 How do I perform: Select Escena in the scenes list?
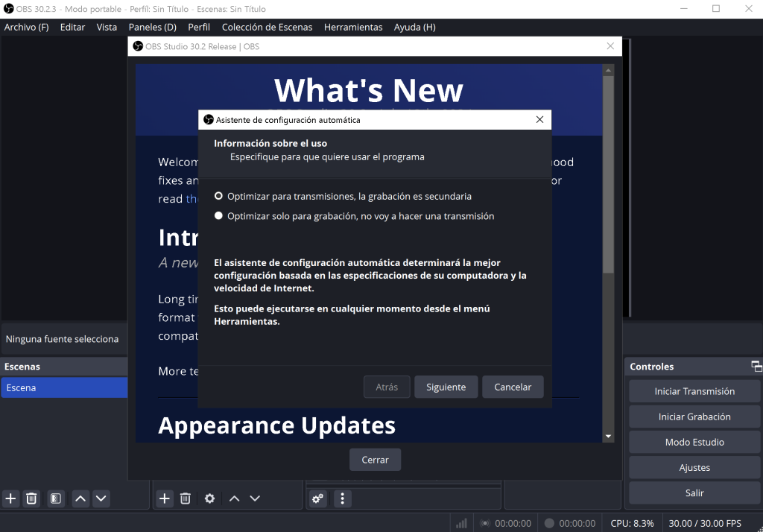[x=64, y=387]
